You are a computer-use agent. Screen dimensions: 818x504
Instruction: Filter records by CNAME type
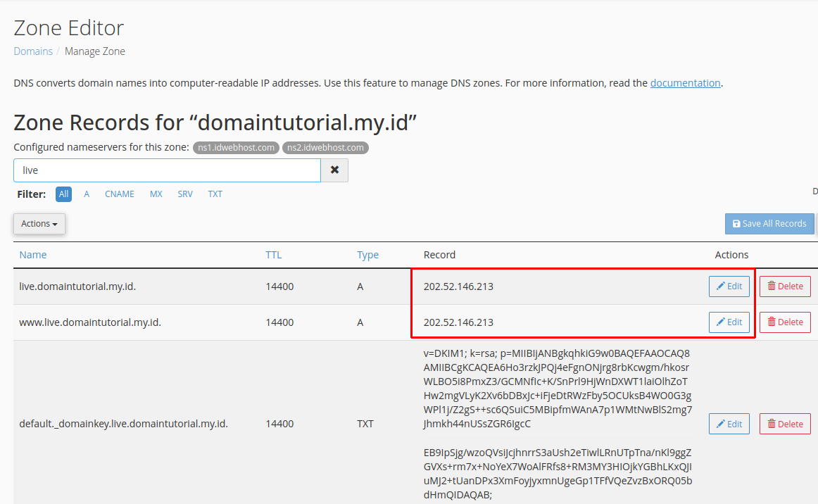tap(119, 194)
